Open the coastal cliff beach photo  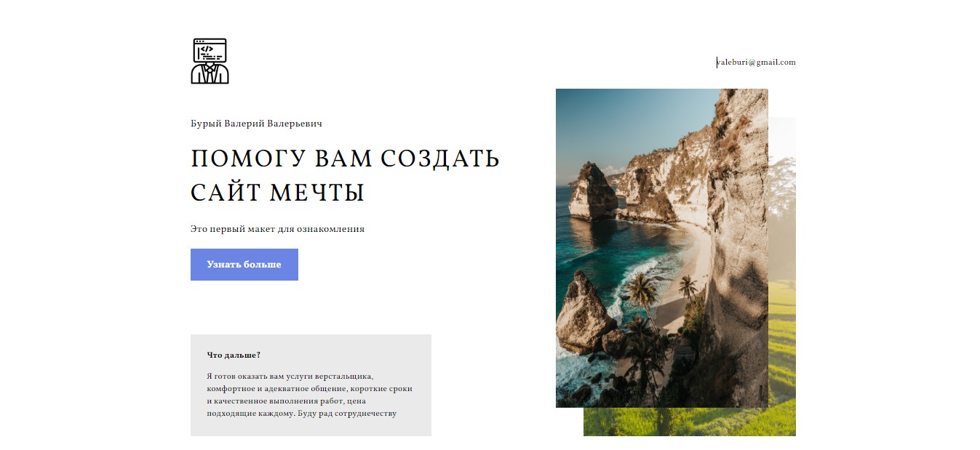662,248
